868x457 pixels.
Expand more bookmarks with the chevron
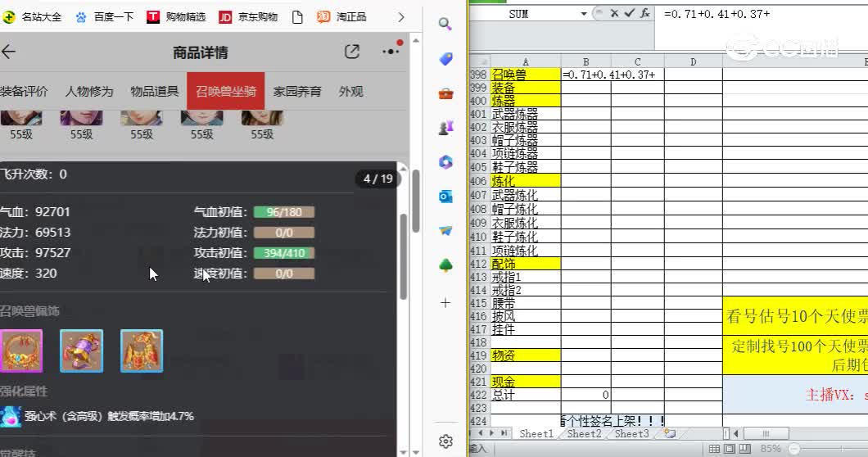400,17
